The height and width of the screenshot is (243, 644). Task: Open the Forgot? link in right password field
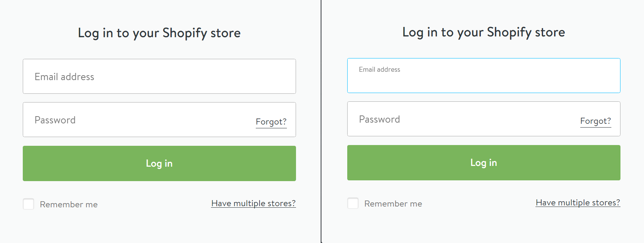click(595, 121)
